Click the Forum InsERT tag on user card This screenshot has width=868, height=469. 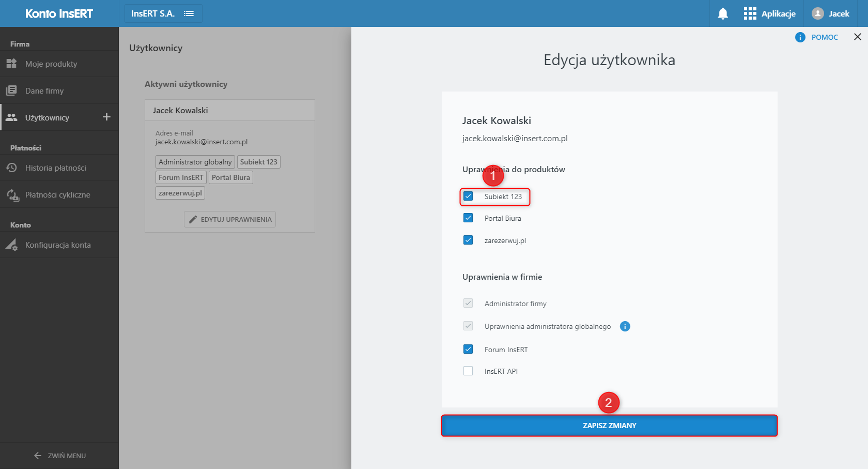(x=181, y=177)
